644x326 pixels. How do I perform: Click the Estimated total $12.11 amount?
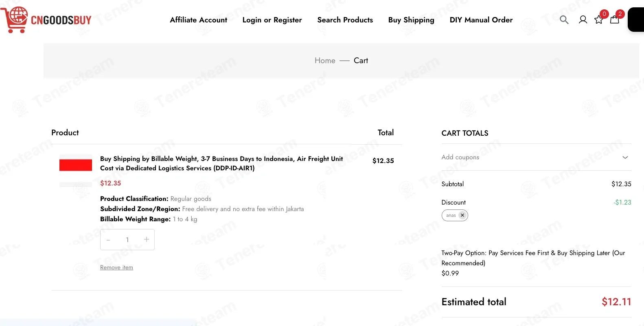[x=616, y=302]
